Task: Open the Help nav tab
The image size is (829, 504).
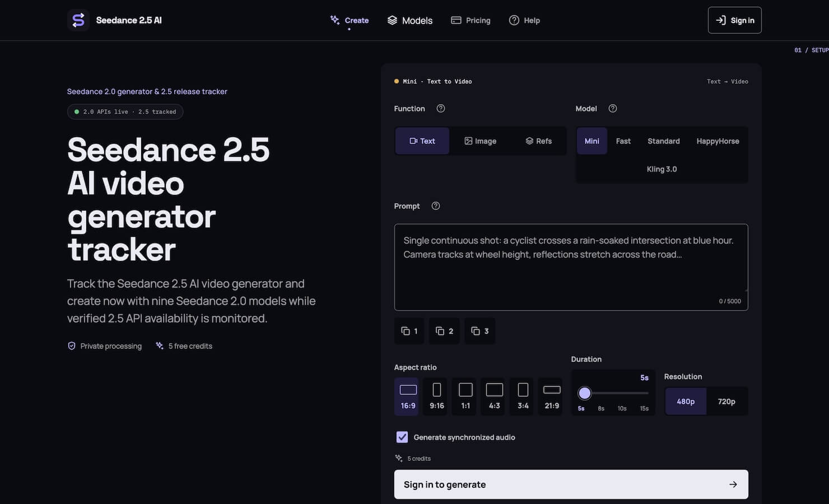Action: tap(524, 20)
